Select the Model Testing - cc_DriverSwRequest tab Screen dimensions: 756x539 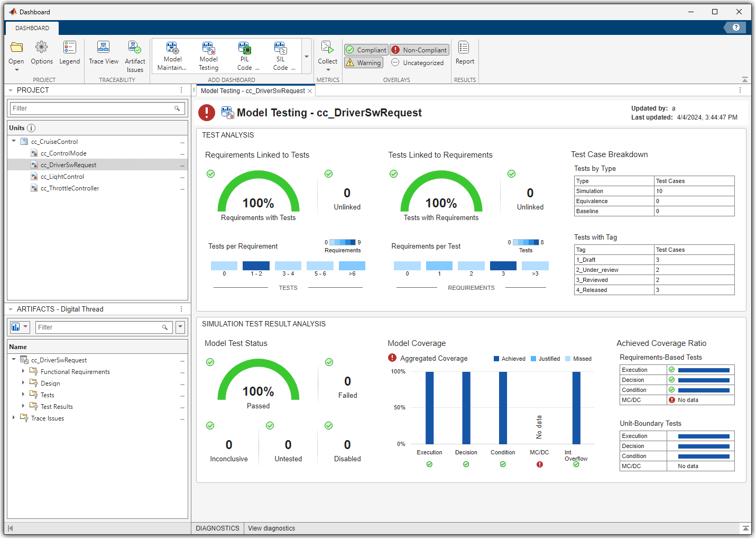252,91
